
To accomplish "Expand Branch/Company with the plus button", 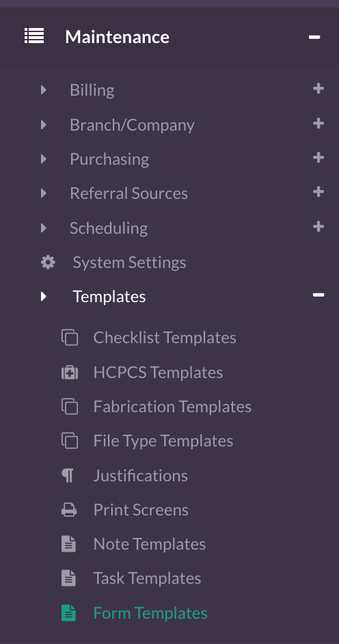I will click(318, 123).
